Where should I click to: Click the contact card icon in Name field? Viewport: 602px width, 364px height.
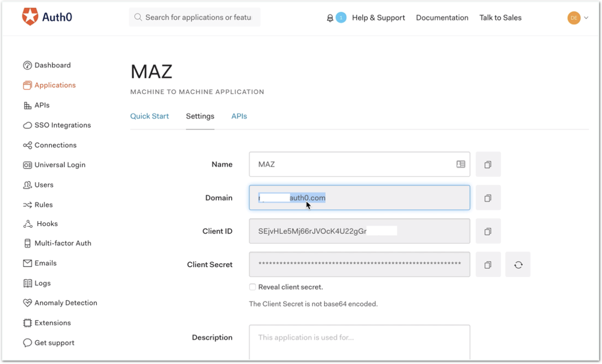click(461, 164)
